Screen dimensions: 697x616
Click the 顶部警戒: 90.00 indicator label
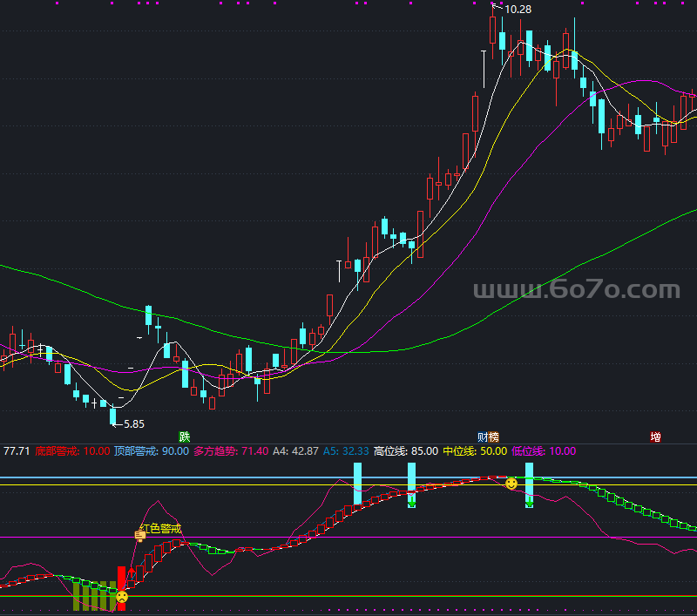click(x=152, y=451)
